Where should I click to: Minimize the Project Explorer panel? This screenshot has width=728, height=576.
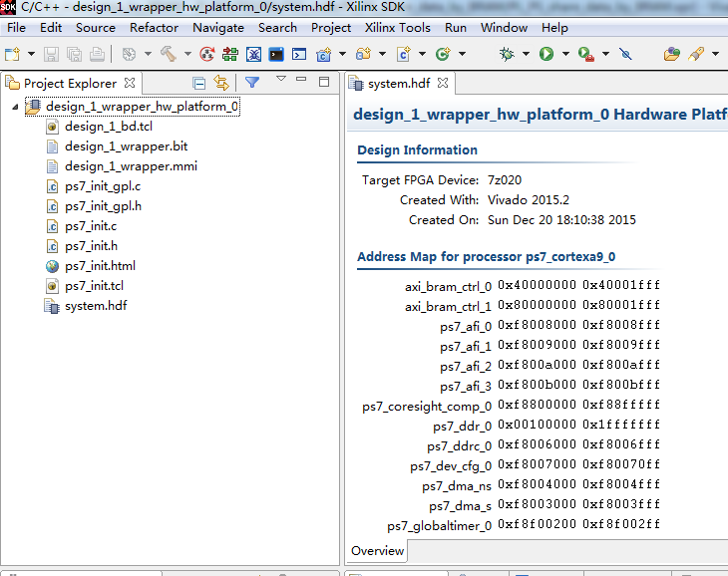point(301,80)
